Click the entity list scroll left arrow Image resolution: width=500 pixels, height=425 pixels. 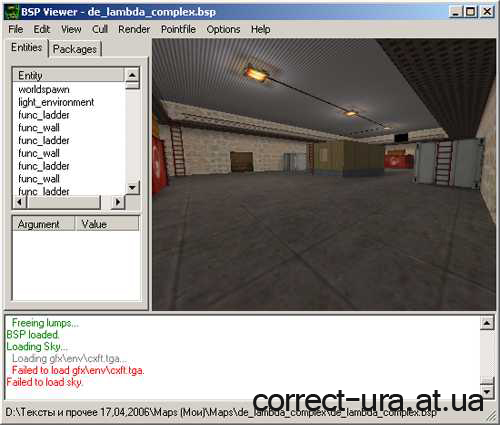[20, 202]
